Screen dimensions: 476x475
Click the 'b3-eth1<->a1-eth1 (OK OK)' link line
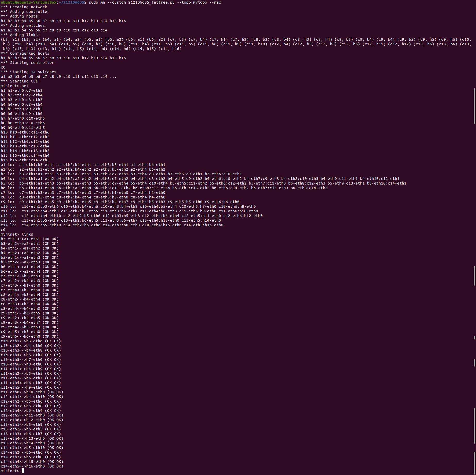point(30,239)
